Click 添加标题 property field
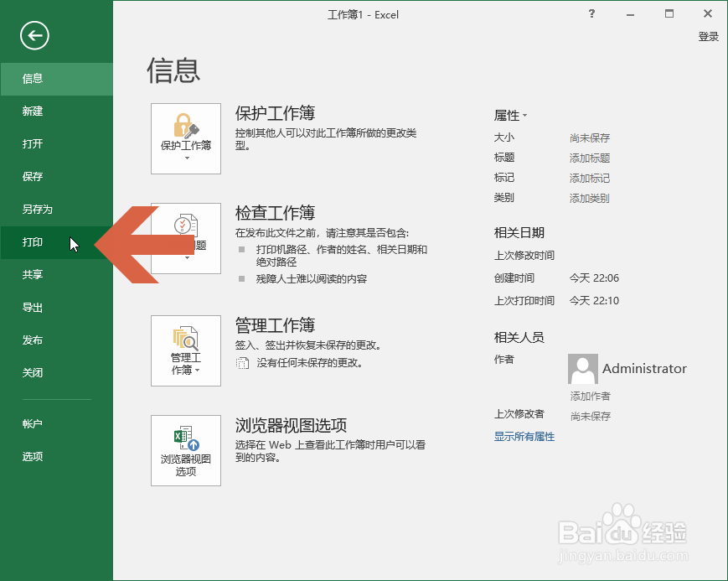This screenshot has width=728, height=581. [590, 158]
